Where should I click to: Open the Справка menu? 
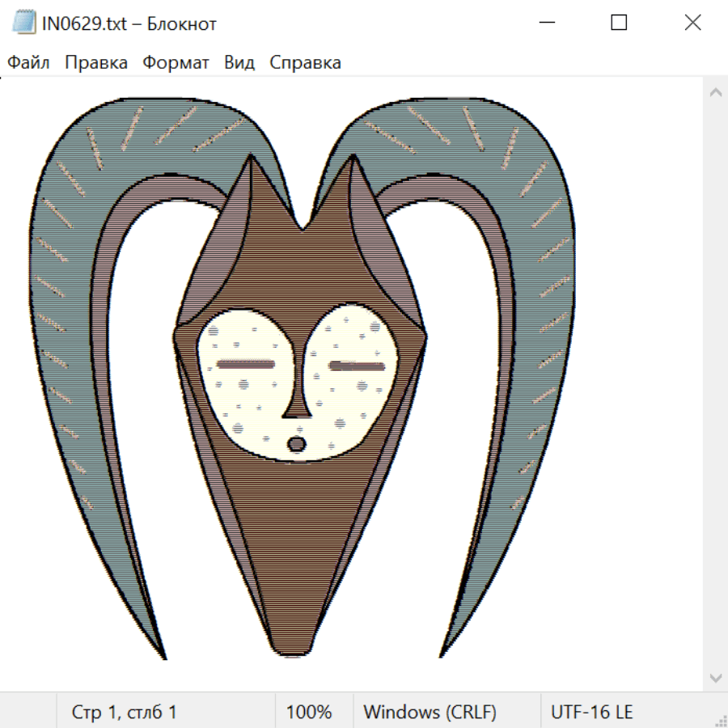tap(305, 62)
